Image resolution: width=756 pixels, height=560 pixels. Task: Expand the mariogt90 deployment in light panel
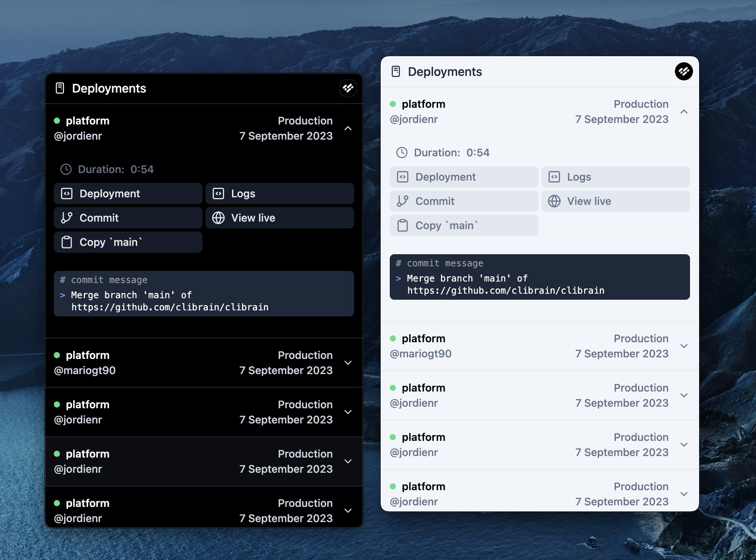tap(684, 346)
